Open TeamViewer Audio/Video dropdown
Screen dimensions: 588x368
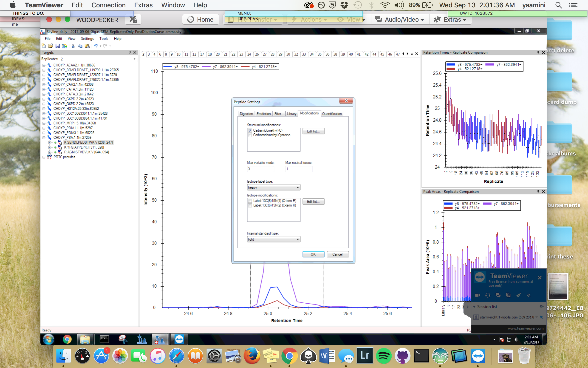tap(399, 20)
